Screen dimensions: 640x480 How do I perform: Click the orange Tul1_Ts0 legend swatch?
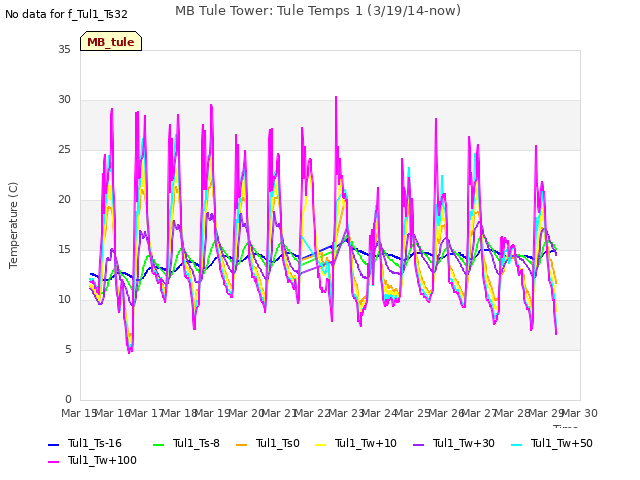tap(242, 444)
